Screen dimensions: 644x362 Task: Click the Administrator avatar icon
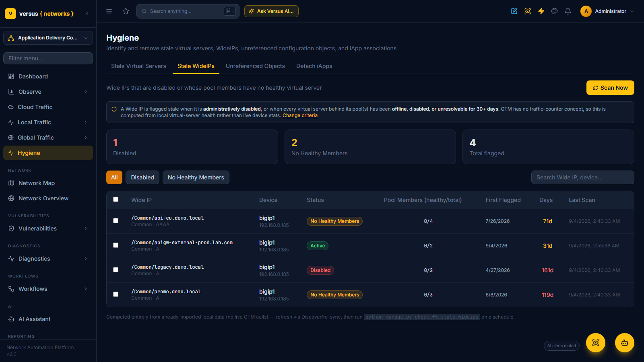586,11
